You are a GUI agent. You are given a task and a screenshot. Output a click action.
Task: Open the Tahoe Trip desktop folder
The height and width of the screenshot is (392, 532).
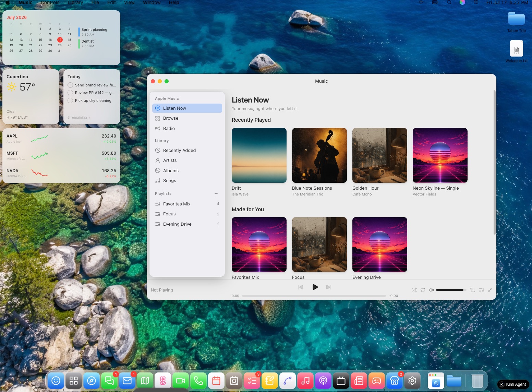click(517, 22)
